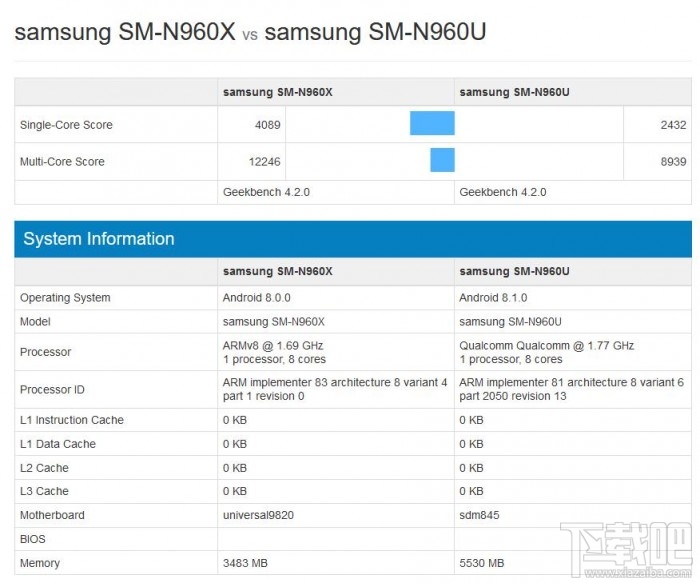
Task: Click the 'L3 Cache' row label
Action: (x=44, y=491)
